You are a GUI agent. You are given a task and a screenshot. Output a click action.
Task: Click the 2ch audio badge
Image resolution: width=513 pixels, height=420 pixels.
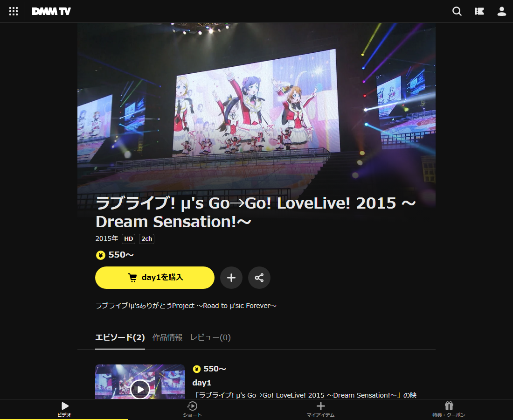pos(146,238)
